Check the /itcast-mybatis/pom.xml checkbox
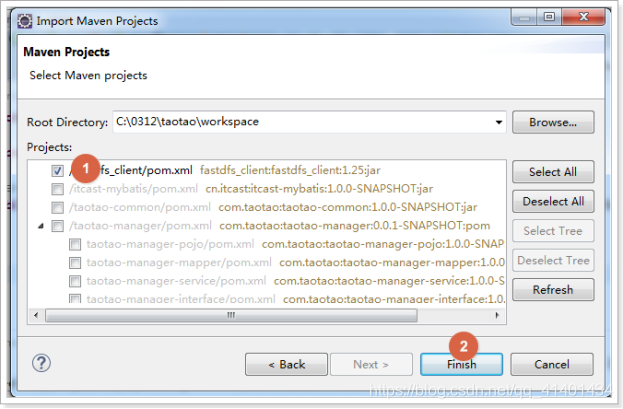The height and width of the screenshot is (409, 623). pyautogui.click(x=58, y=189)
